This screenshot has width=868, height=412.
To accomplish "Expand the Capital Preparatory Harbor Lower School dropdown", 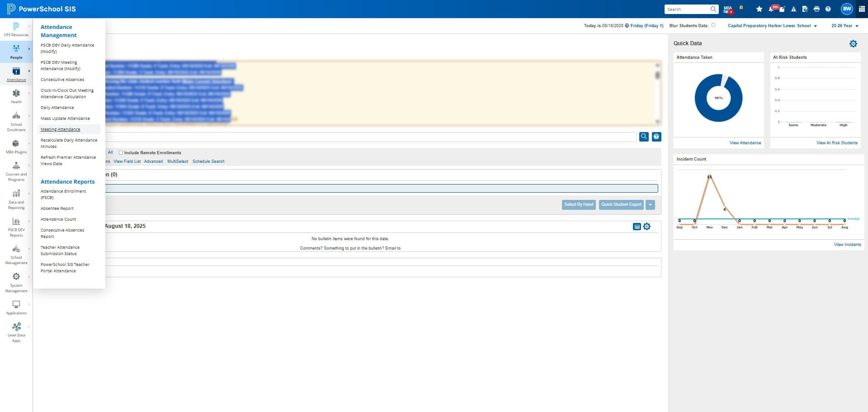I will pos(772,26).
